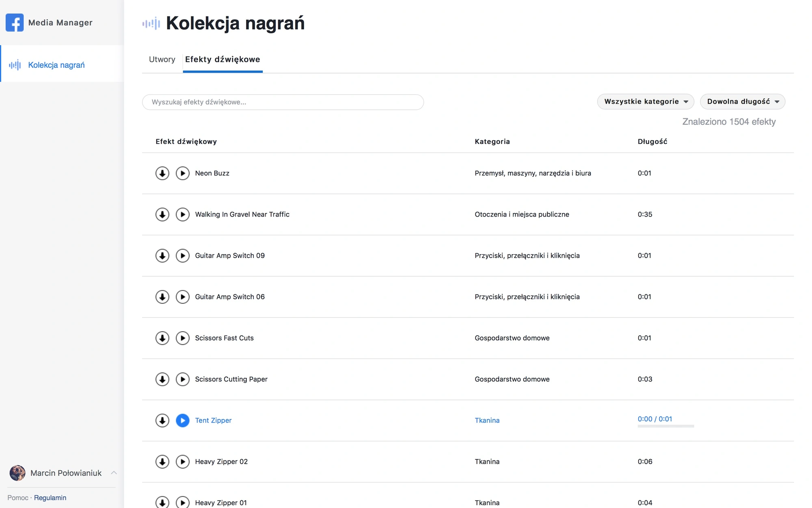Play Guitar Amp Switch 09
Viewport: 812px width, 508px height.
183,256
